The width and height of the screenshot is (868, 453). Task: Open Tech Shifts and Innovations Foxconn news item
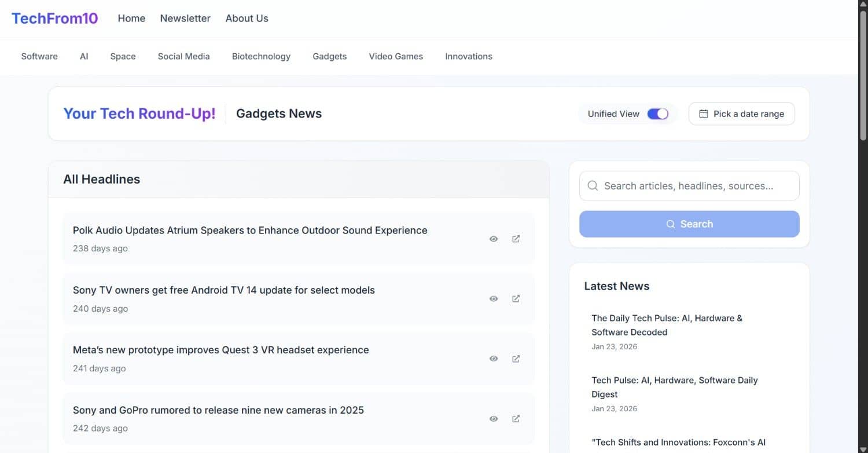point(678,443)
